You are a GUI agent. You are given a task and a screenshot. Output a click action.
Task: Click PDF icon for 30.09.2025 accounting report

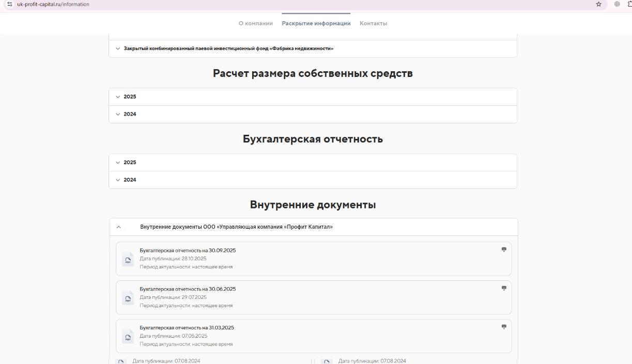coord(128,259)
